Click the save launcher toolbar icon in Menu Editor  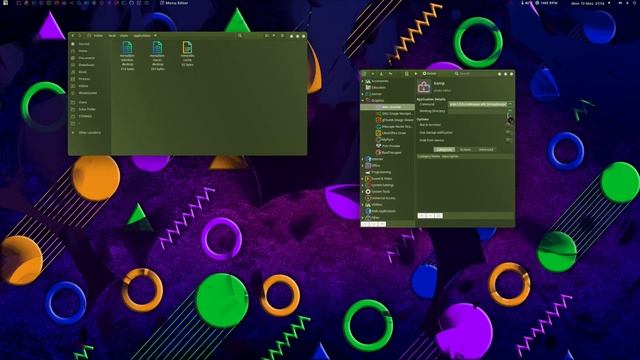point(381,74)
